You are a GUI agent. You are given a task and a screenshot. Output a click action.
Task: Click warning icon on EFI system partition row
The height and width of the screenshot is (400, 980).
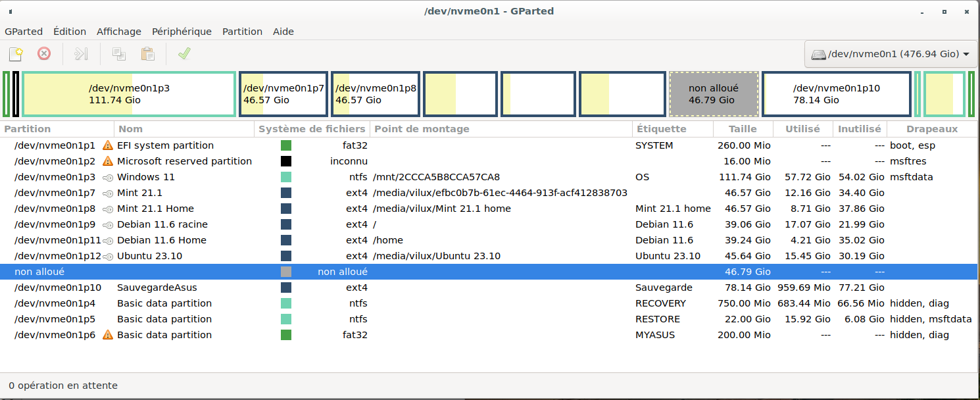coord(108,145)
